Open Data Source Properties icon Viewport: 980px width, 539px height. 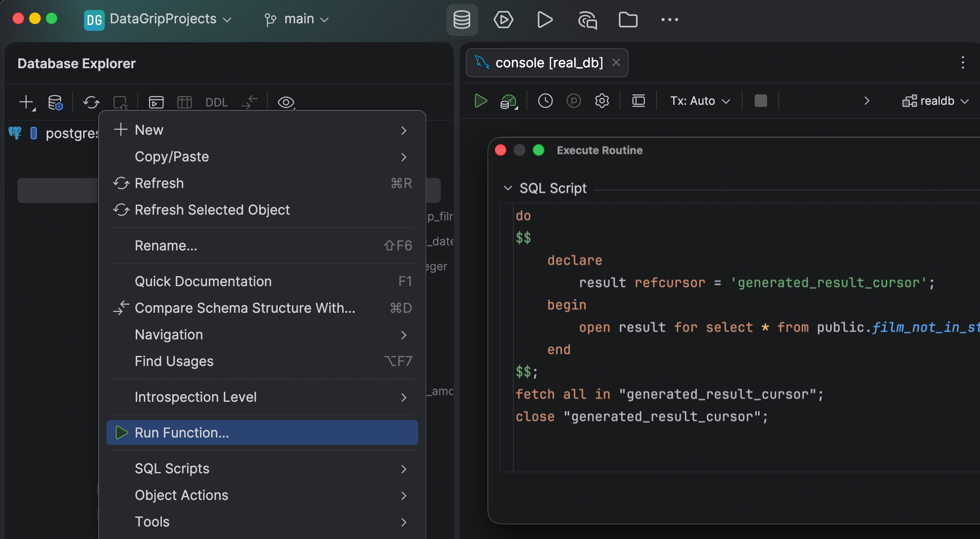click(55, 102)
